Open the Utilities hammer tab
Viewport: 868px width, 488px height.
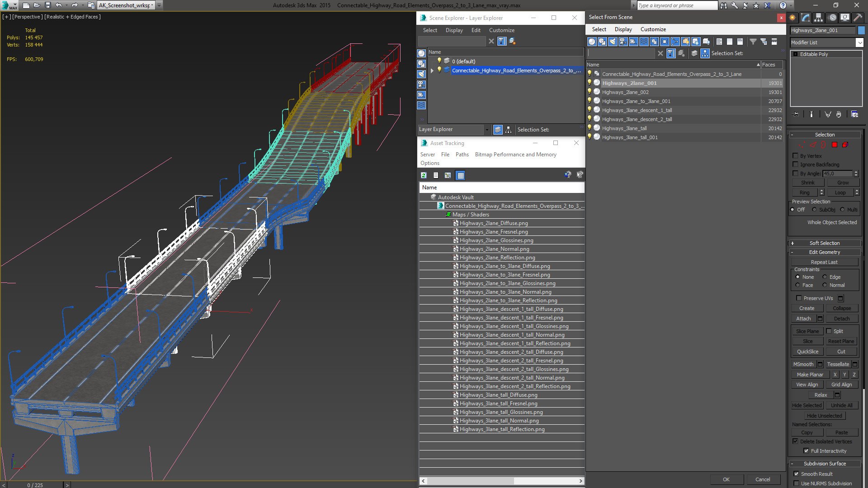[x=858, y=18]
